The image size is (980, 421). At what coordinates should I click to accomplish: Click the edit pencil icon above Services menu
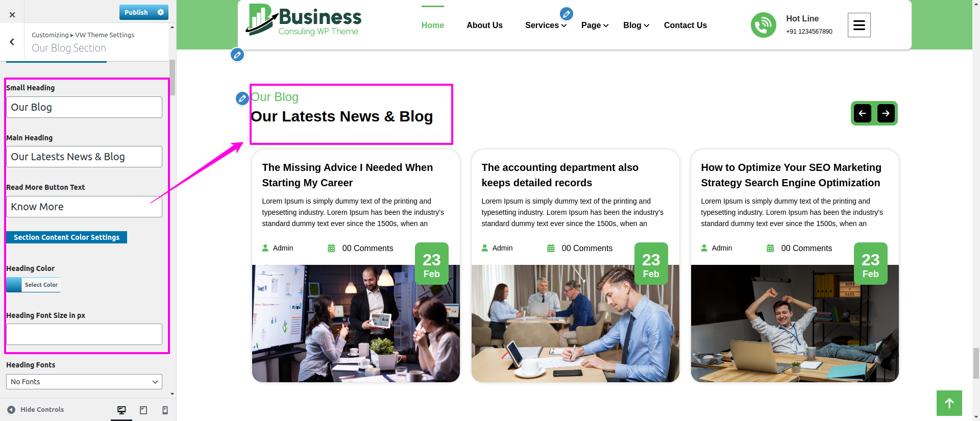566,14
